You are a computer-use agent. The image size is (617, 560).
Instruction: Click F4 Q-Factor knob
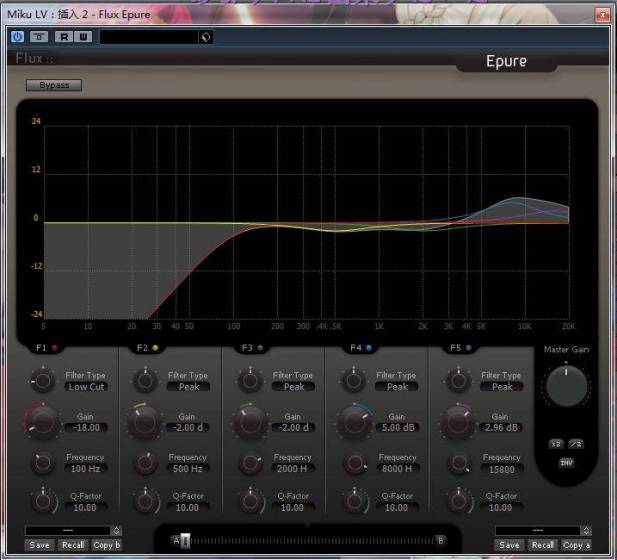(355, 501)
